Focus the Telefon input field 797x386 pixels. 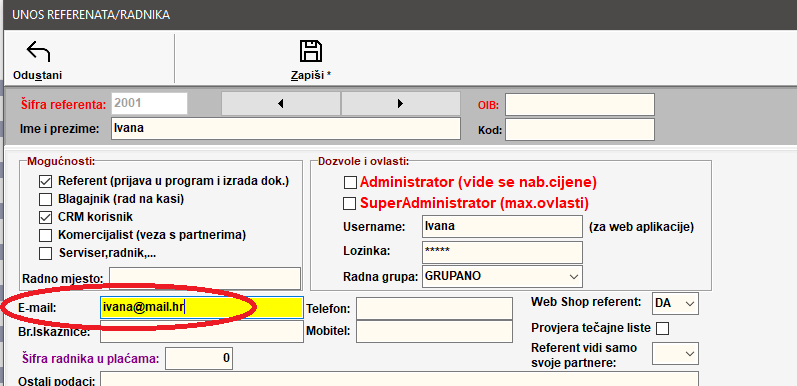(435, 309)
